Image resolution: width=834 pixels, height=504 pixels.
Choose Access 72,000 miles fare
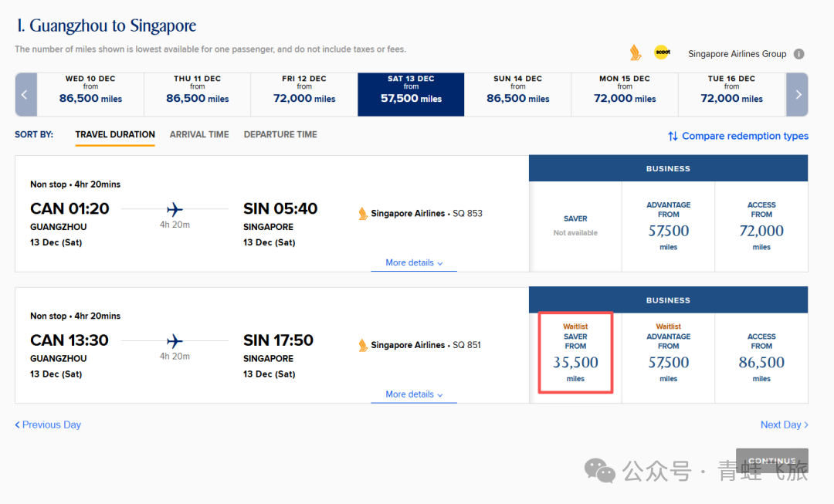[x=761, y=225]
